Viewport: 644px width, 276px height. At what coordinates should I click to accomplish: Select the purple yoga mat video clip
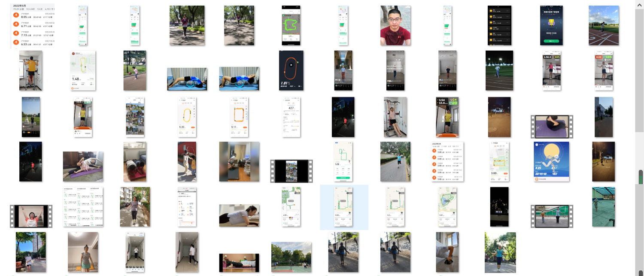(552, 126)
